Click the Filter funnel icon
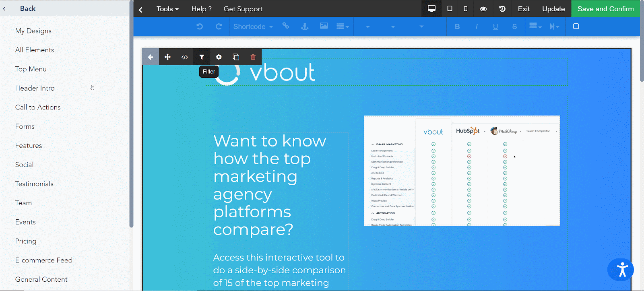Image resolution: width=644 pixels, height=291 pixels. tap(202, 57)
